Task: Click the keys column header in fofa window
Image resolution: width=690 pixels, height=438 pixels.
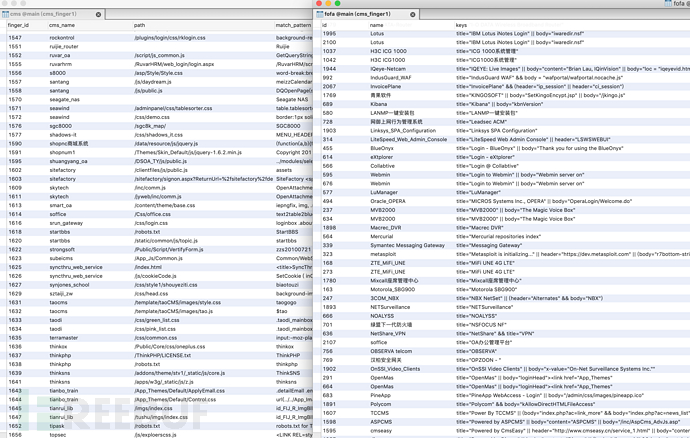Action: [461, 25]
